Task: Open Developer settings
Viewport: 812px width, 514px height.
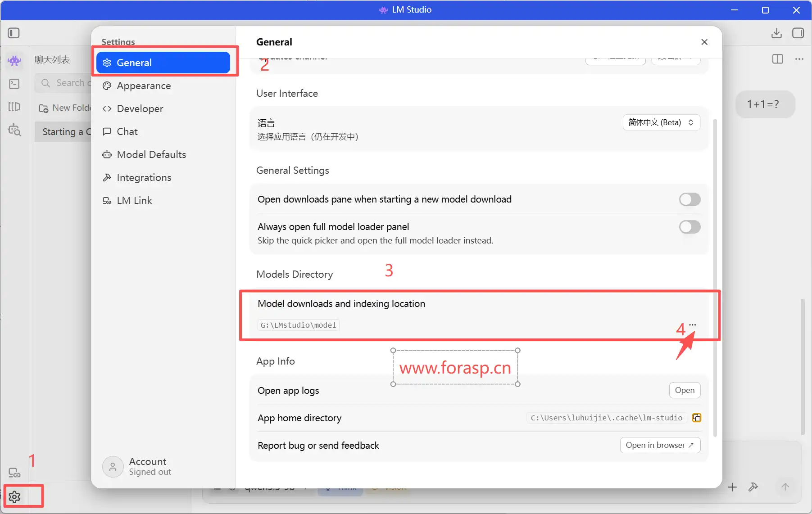Action: click(163, 108)
